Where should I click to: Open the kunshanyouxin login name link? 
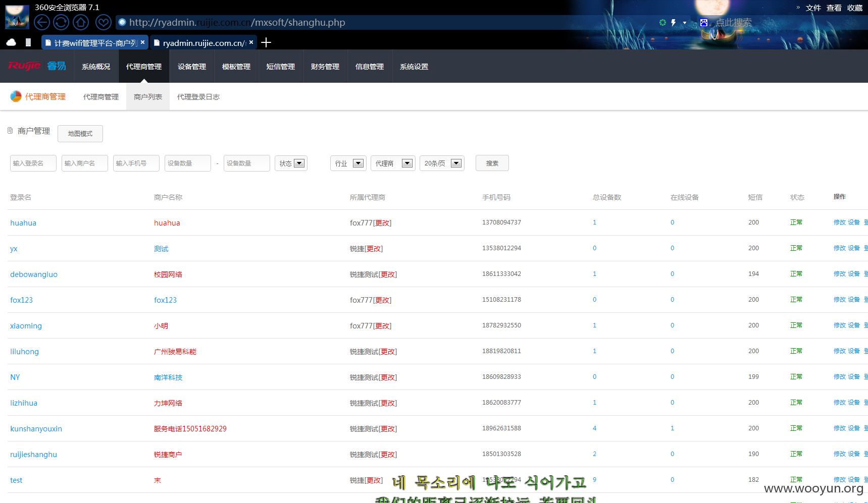pyautogui.click(x=36, y=428)
